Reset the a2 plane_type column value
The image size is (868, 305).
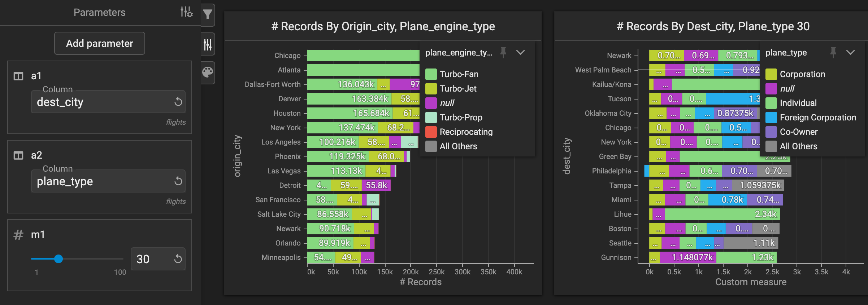[x=178, y=181]
